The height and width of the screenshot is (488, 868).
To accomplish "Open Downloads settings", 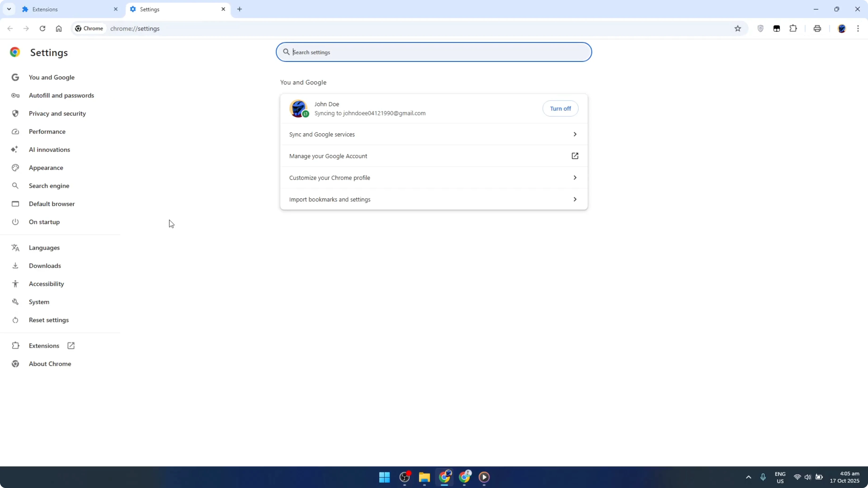I will (x=45, y=266).
